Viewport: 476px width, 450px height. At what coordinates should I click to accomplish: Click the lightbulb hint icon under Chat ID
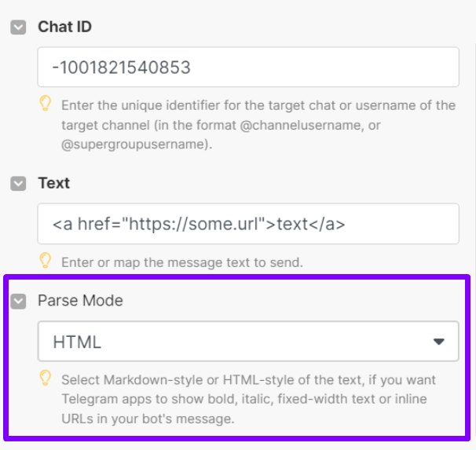pos(46,104)
